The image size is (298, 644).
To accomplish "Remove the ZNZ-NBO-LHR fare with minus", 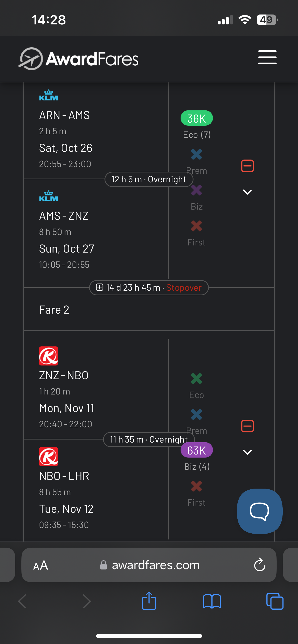I will [x=247, y=426].
